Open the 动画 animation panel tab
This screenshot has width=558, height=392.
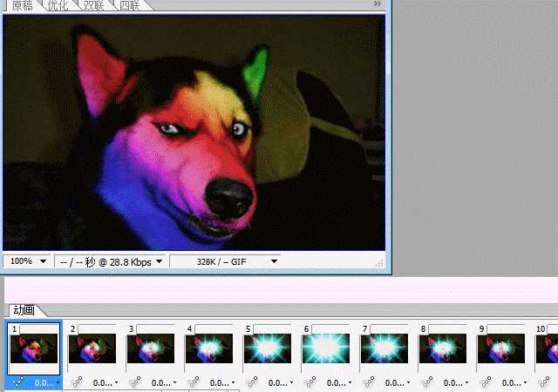[24, 310]
